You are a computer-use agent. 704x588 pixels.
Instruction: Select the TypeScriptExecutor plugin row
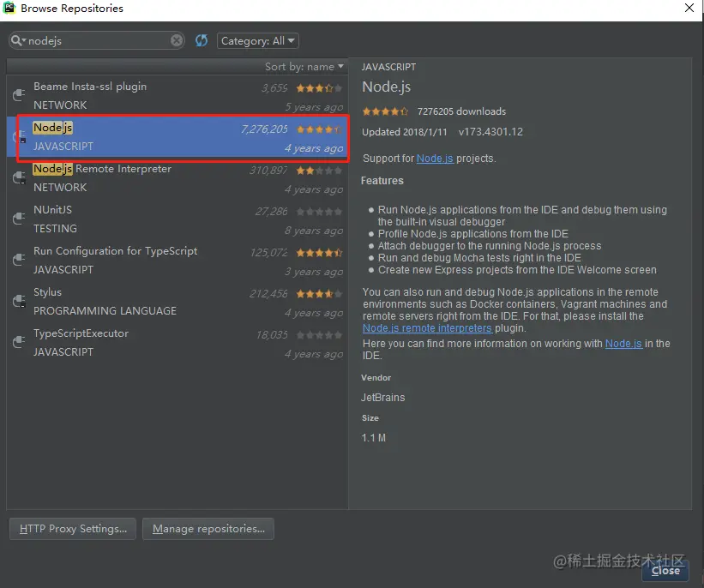click(178, 343)
